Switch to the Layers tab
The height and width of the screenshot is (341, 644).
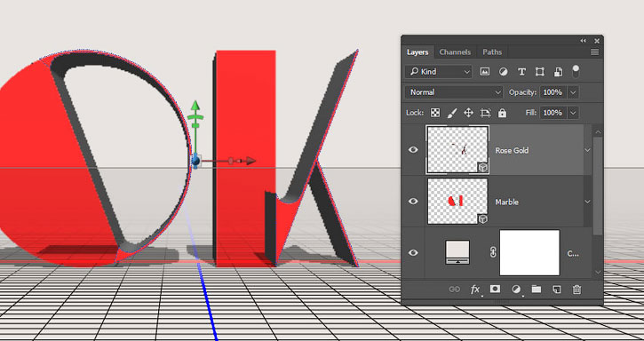[x=417, y=52]
